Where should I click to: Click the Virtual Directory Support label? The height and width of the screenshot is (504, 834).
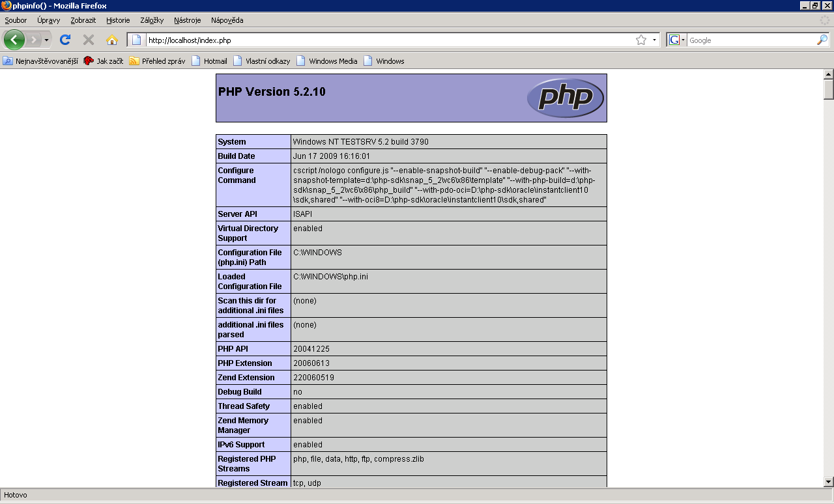[x=248, y=233]
